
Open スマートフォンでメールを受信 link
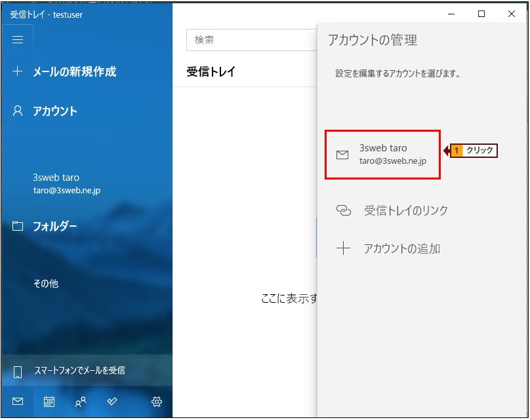tap(80, 370)
